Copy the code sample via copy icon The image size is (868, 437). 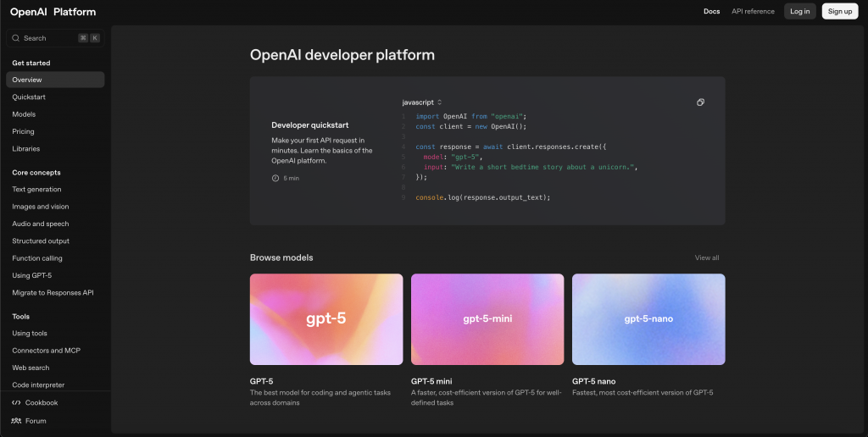tap(700, 102)
